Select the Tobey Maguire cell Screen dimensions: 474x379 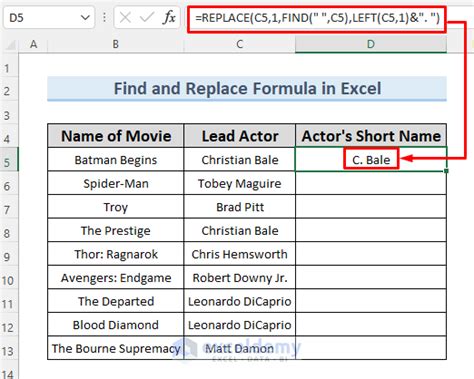[240, 183]
